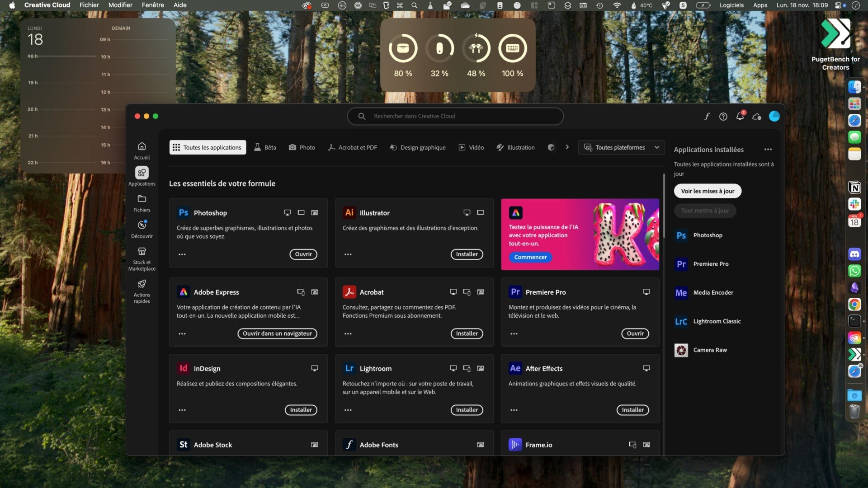Switch to the Illustration tab

pyautogui.click(x=515, y=147)
